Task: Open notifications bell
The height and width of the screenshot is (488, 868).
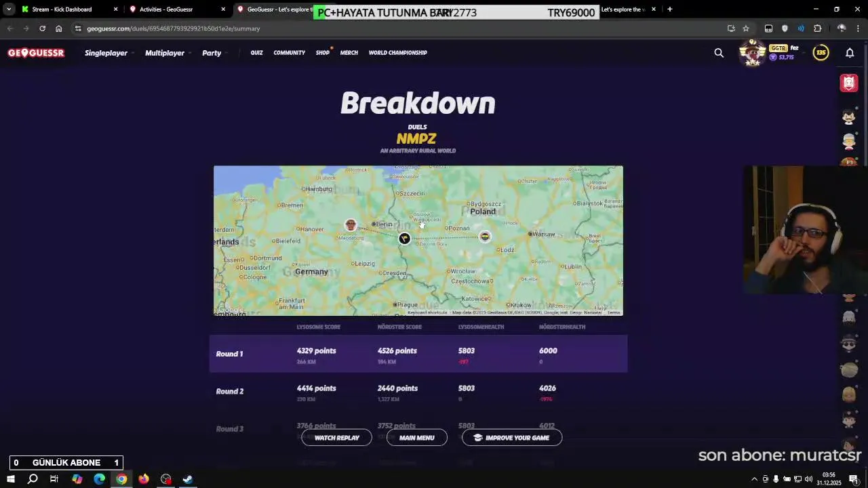Action: click(850, 52)
